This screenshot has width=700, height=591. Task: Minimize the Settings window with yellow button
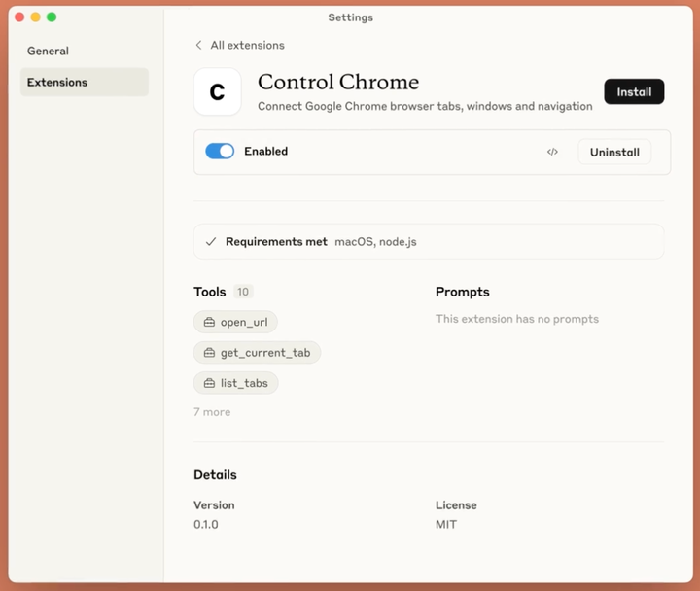[x=35, y=17]
